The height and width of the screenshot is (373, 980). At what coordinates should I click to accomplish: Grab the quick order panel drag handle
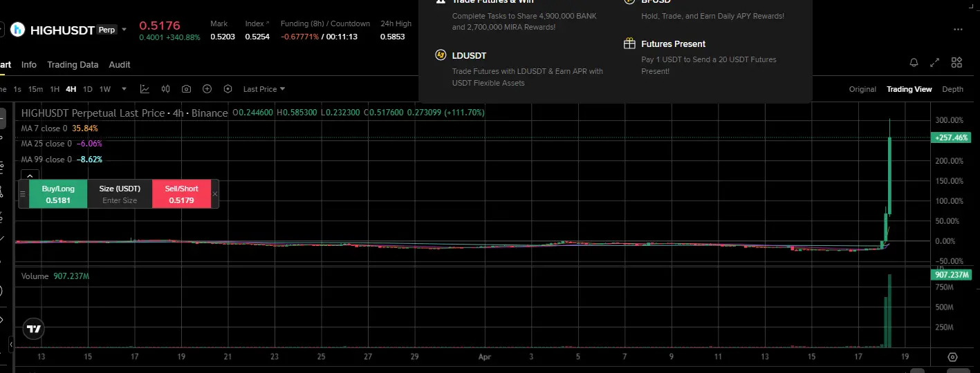[x=22, y=194]
